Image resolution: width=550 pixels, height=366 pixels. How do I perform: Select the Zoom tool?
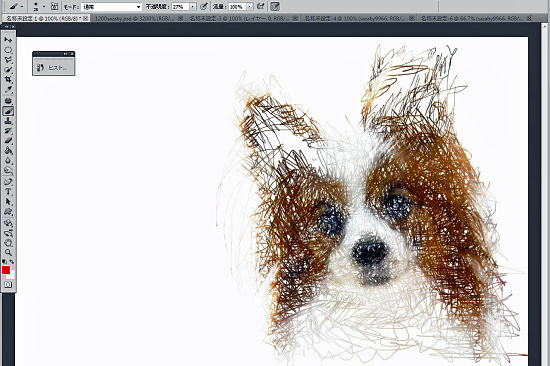8,252
